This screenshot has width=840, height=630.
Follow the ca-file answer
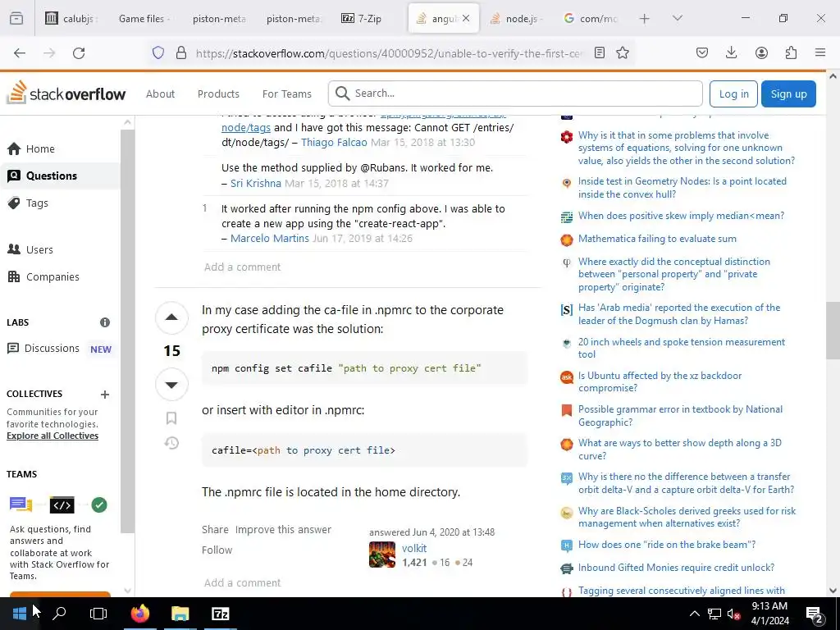[x=217, y=550]
